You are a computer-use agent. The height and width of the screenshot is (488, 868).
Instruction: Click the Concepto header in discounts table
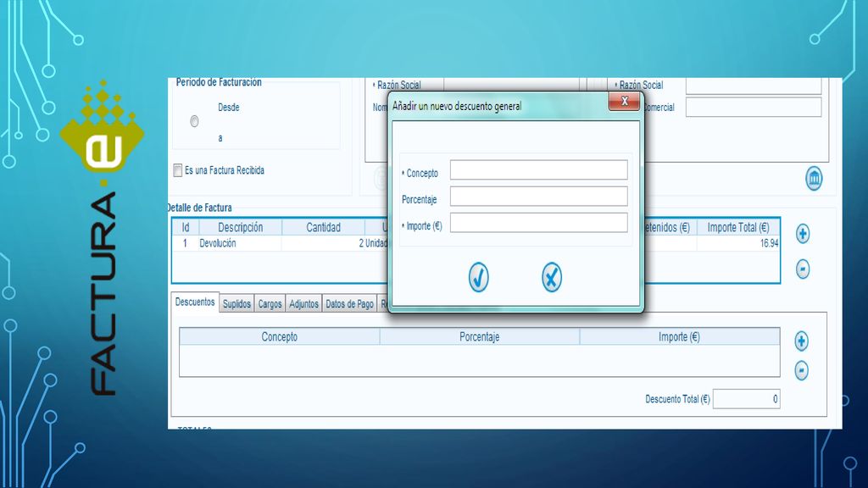pos(280,336)
